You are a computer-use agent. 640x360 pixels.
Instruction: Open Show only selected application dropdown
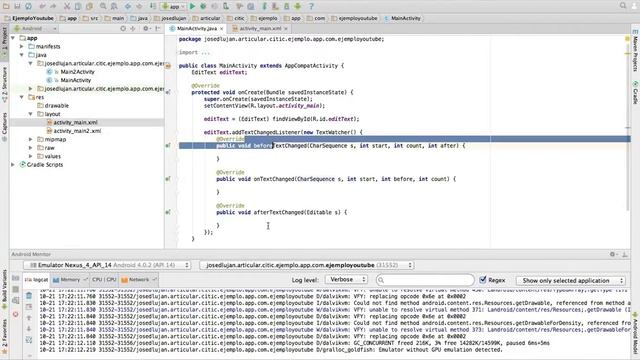(571, 280)
